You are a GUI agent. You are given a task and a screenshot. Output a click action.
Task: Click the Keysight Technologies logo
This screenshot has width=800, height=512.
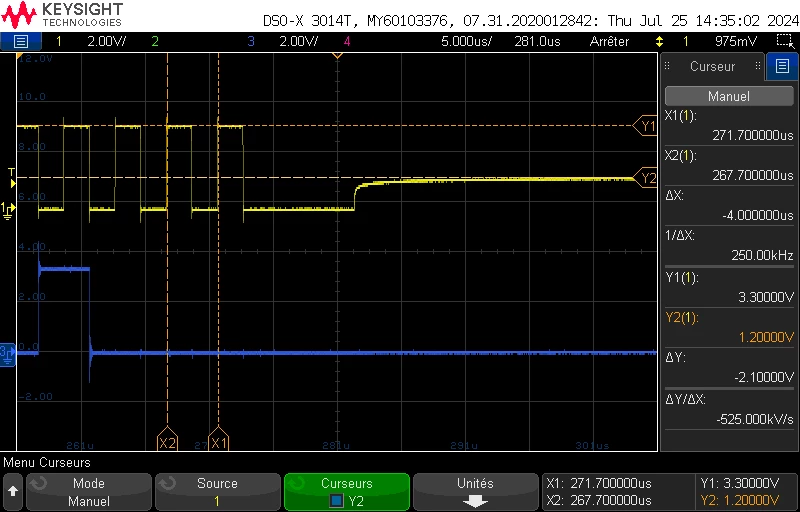[x=62, y=15]
